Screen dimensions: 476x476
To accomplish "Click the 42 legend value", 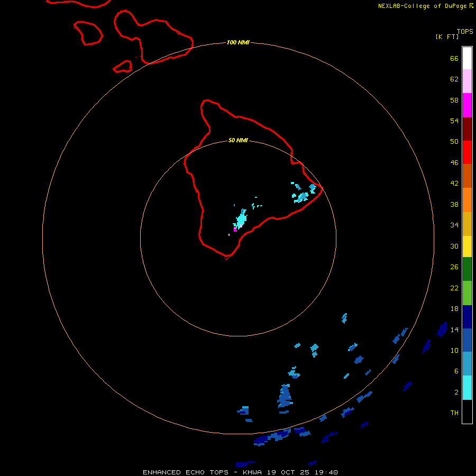I will (454, 183).
